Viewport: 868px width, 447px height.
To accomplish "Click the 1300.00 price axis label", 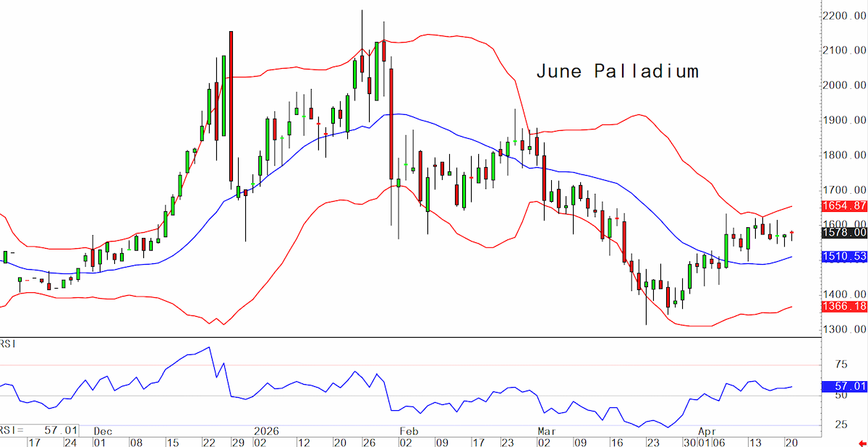I will coord(845,330).
